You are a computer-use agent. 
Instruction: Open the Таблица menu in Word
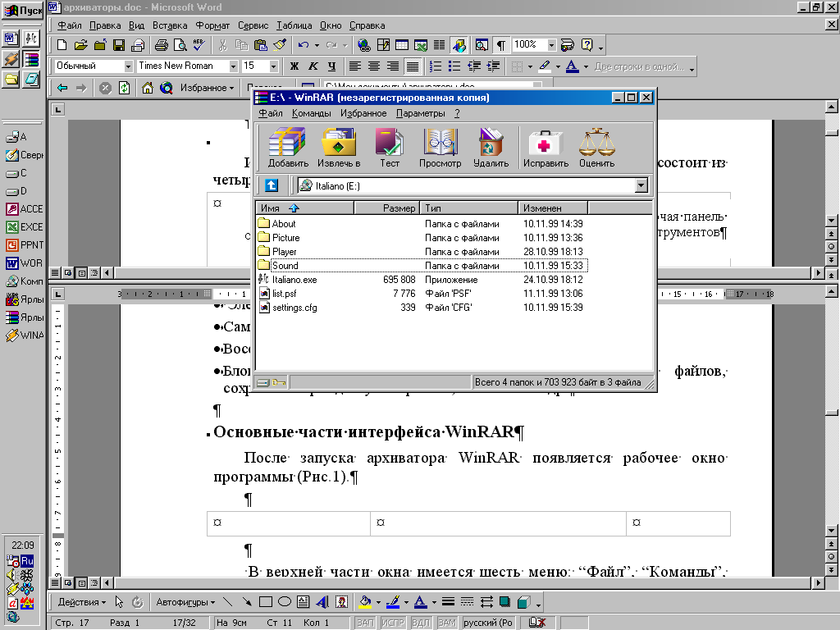pyautogui.click(x=294, y=25)
